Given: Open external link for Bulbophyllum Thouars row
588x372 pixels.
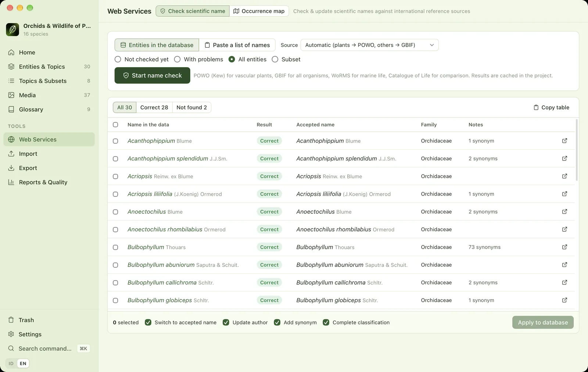Looking at the screenshot, I should pos(564,247).
